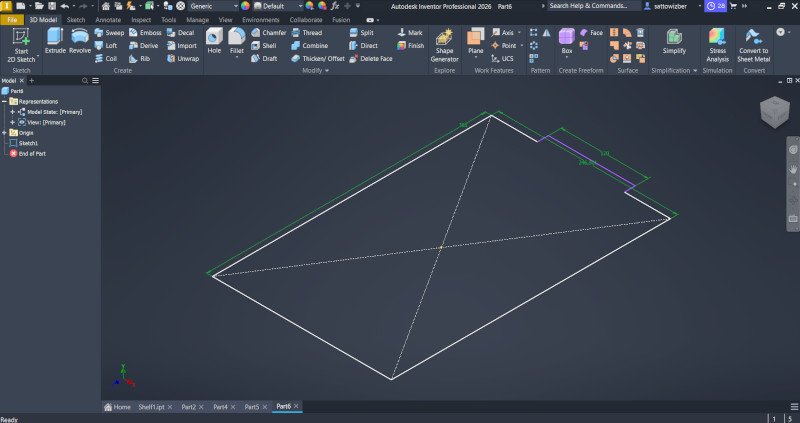Click the Combine command
Viewport: 800px width, 423px height.
(309, 45)
